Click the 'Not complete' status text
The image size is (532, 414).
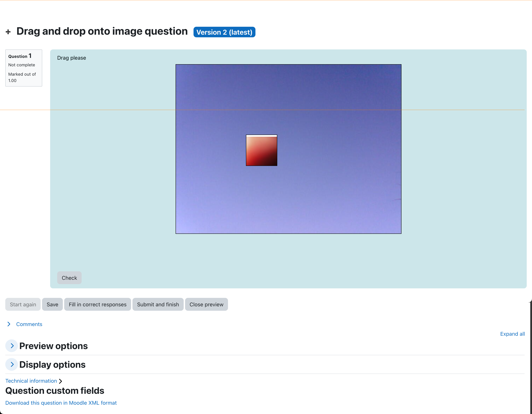tap(22, 65)
